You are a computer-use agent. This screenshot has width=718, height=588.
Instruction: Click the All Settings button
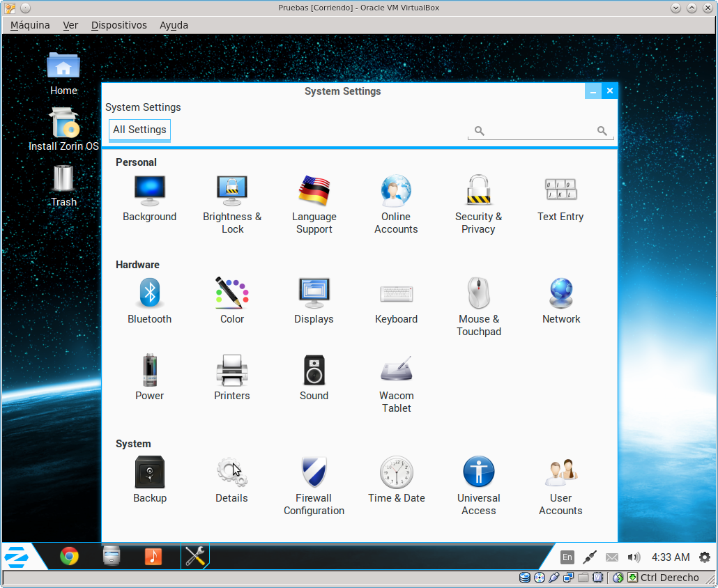tap(139, 130)
